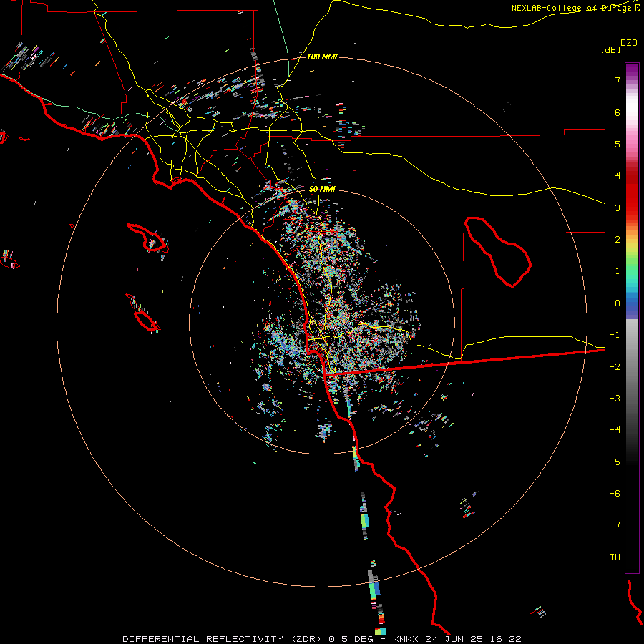The height and width of the screenshot is (644, 644).
Task: Click the "[dB]" unit label
Action: [x=610, y=49]
